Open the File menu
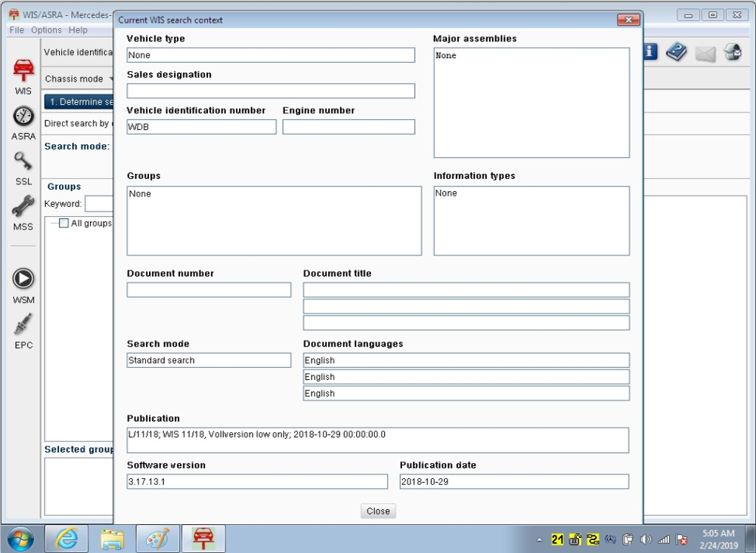Image resolution: width=756 pixels, height=553 pixels. tap(17, 30)
